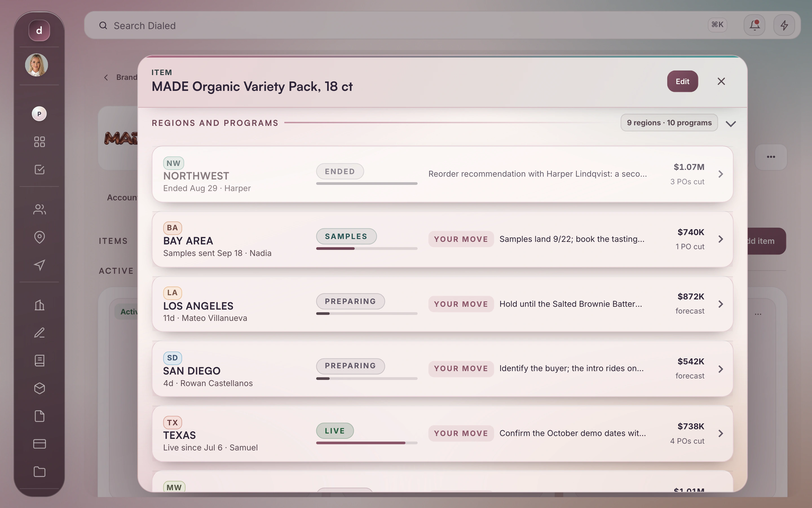Screen dimensions: 812x508
Task: Open the paper-plane send icon
Action: coord(39,265)
